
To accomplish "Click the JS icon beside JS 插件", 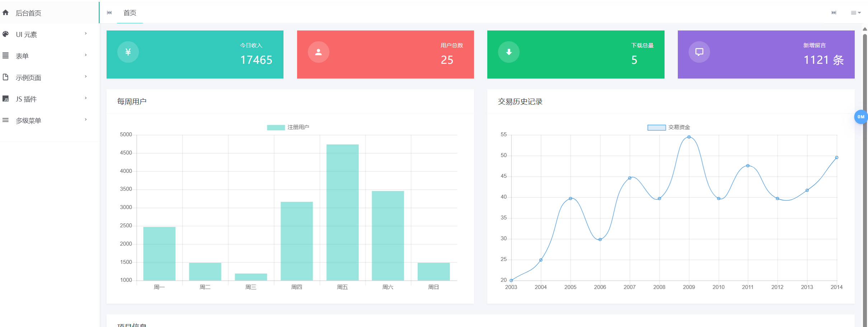I will click(5, 99).
